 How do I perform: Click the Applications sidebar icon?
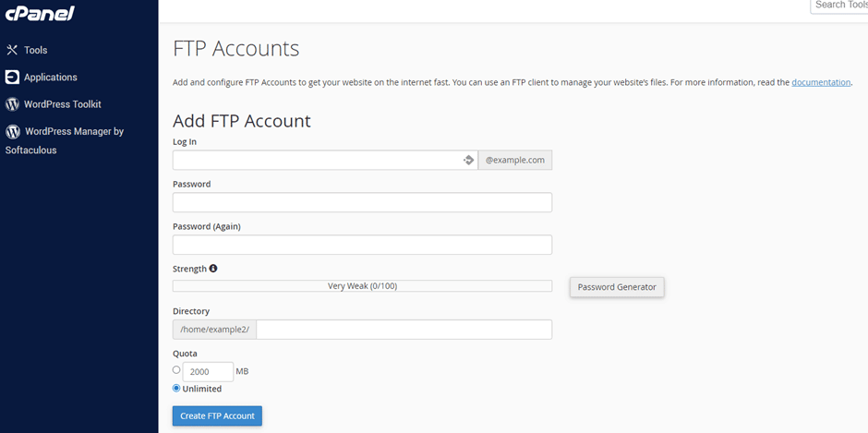[x=12, y=77]
